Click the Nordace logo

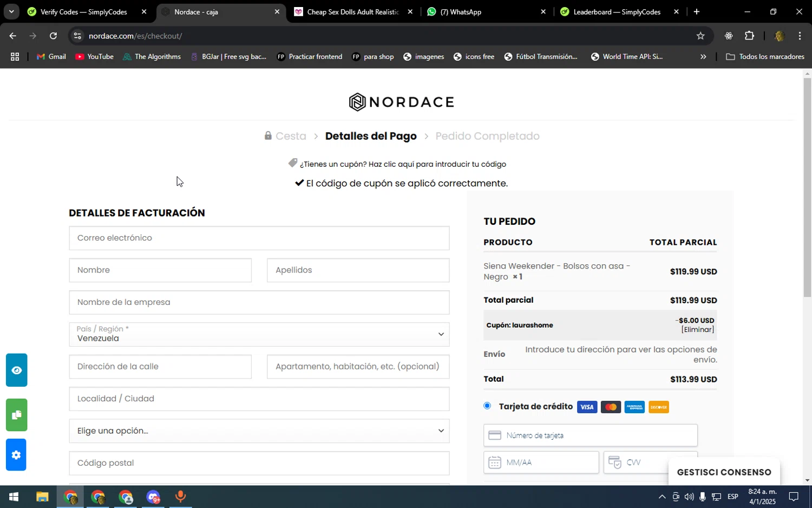(402, 102)
